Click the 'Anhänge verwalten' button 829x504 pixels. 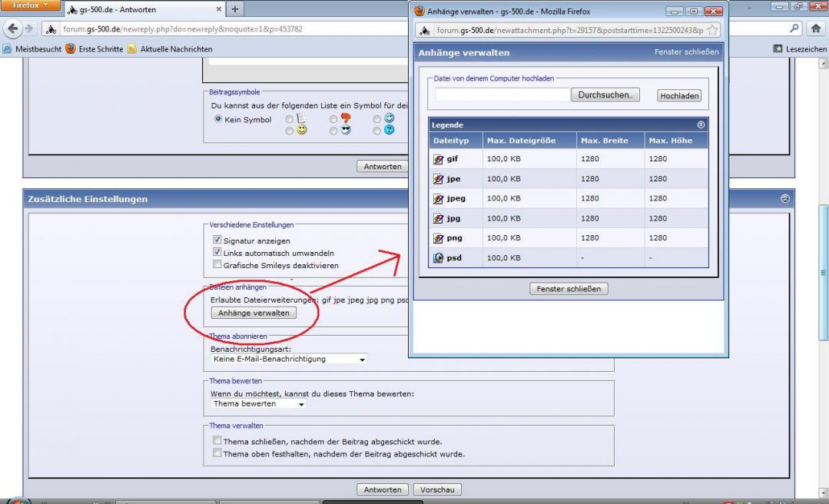[254, 313]
